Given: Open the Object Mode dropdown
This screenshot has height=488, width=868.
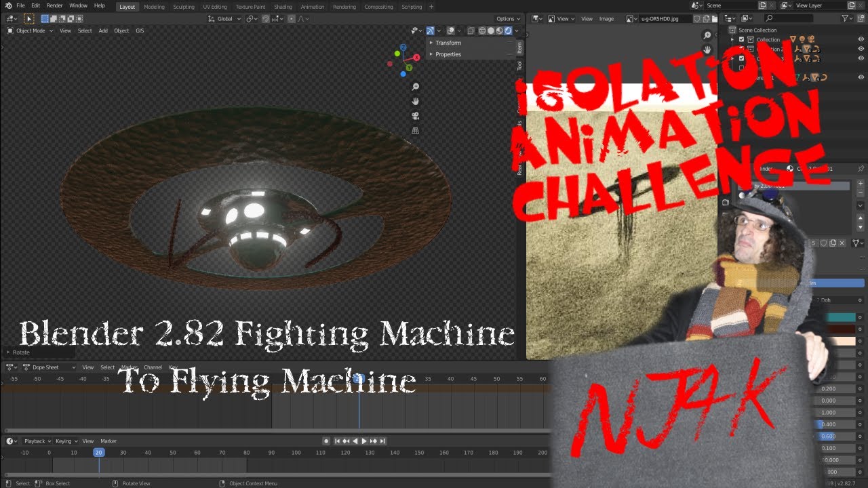Looking at the screenshot, I should (x=31, y=30).
